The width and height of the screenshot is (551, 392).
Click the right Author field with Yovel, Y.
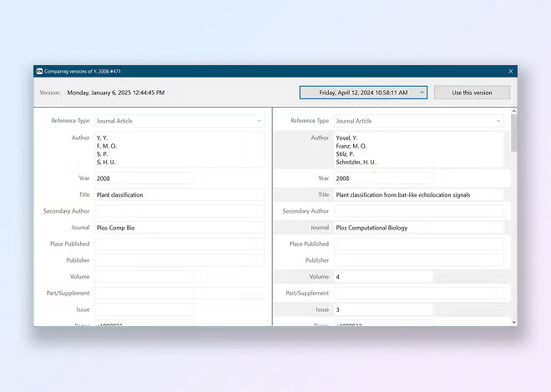tap(418, 149)
